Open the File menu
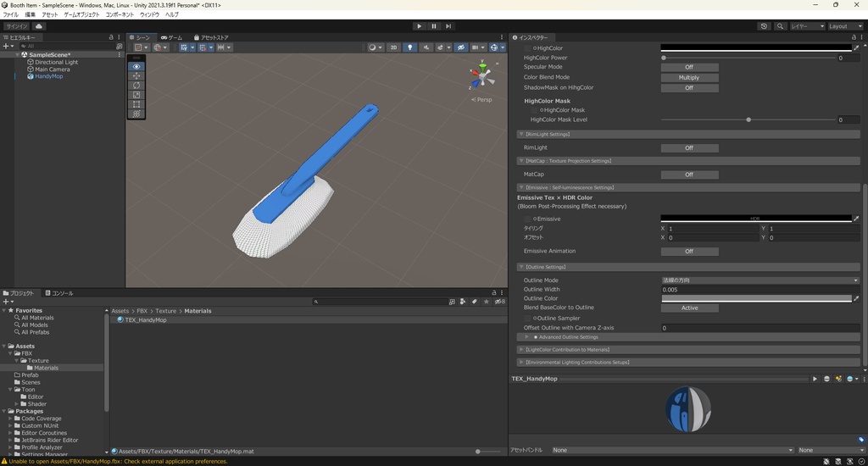The image size is (868, 466). [10, 15]
